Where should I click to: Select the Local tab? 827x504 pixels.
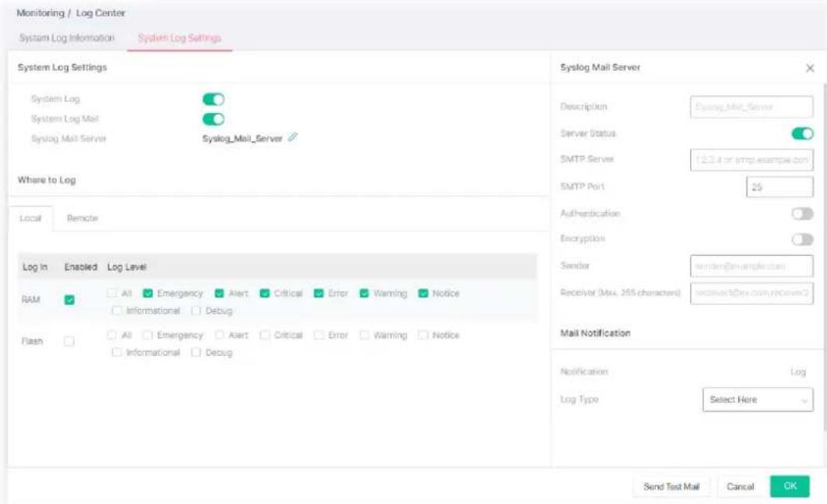point(30,218)
